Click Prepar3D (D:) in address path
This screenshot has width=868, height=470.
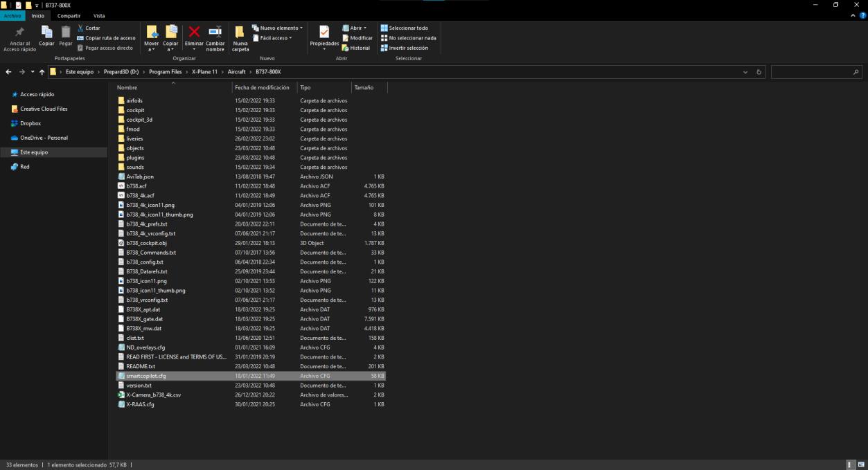point(121,72)
